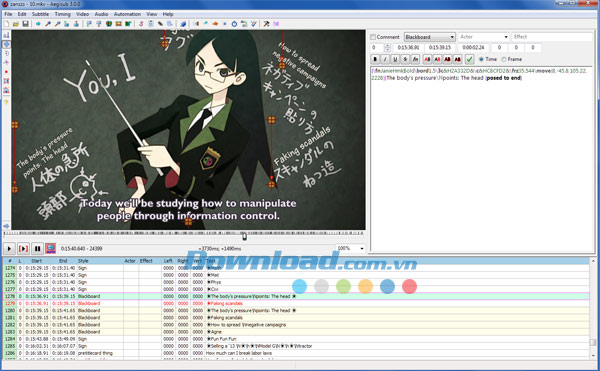Select subtitle line 1282 in the grid
The height and width of the screenshot is (371, 600).
296,325
